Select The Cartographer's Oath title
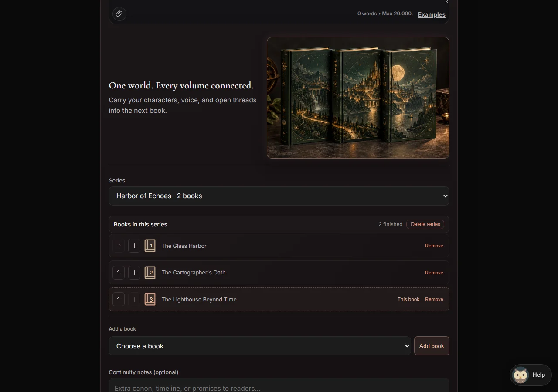 click(194, 273)
